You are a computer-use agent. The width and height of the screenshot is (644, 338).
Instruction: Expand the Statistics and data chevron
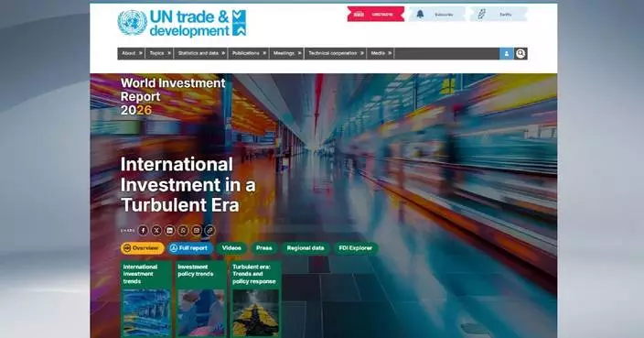pos(223,53)
